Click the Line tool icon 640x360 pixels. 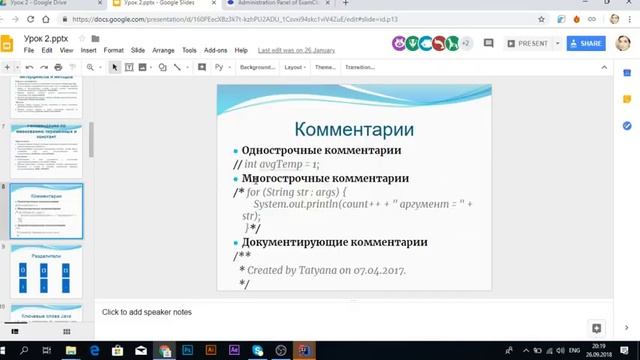tap(177, 67)
